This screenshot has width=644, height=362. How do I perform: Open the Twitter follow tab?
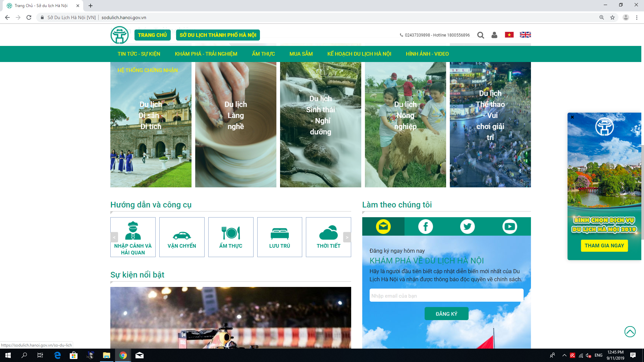click(x=467, y=227)
